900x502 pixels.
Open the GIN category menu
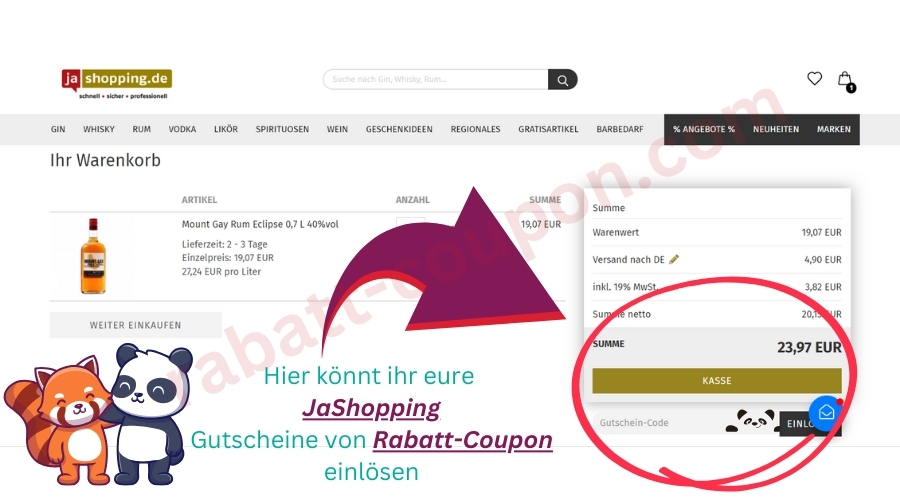pyautogui.click(x=58, y=129)
